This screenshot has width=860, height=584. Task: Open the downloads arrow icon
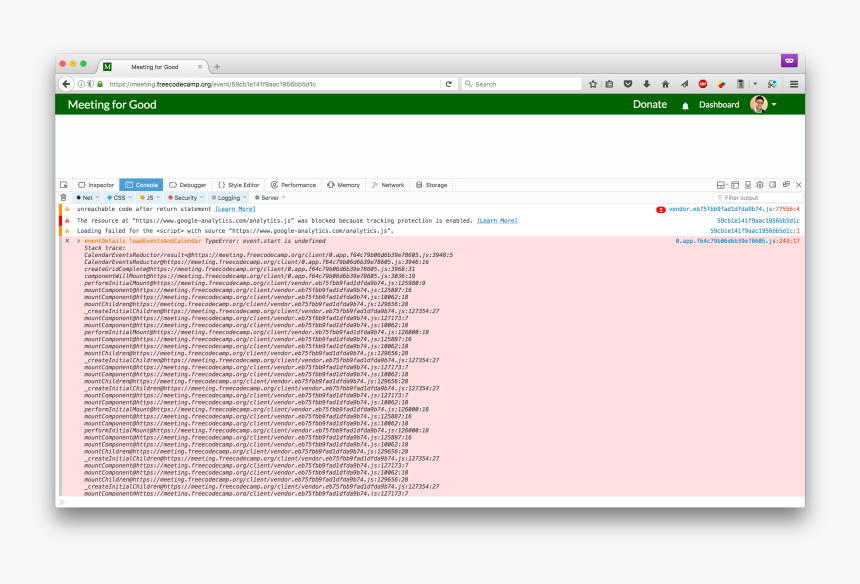coord(647,84)
